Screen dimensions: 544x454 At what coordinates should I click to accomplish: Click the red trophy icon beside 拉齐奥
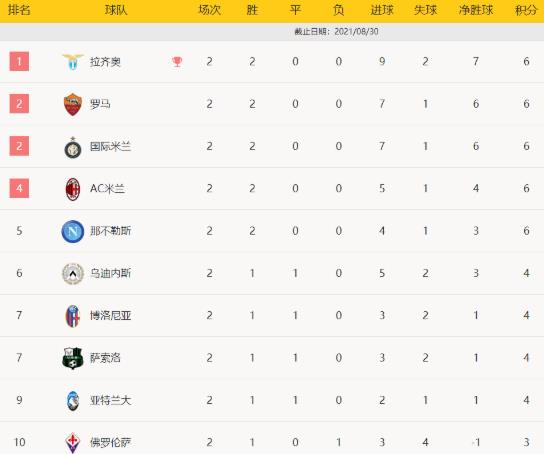click(177, 62)
